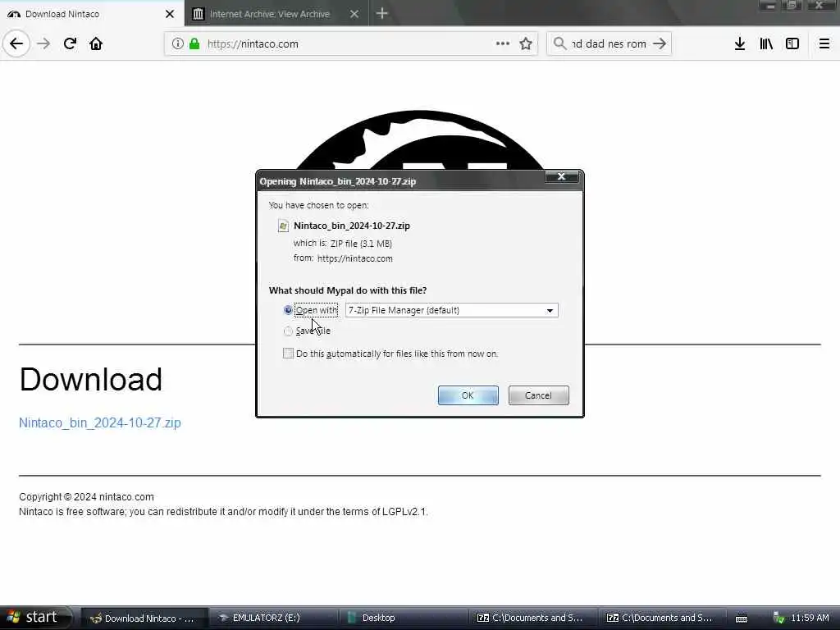840x630 pixels.
Task: Click the keyboard icon in system tray
Action: point(742,619)
